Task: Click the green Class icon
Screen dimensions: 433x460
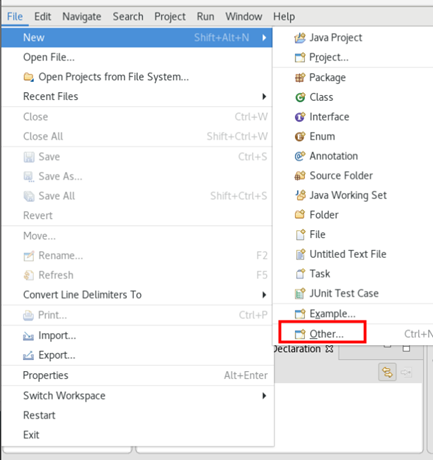Action: click(x=300, y=97)
